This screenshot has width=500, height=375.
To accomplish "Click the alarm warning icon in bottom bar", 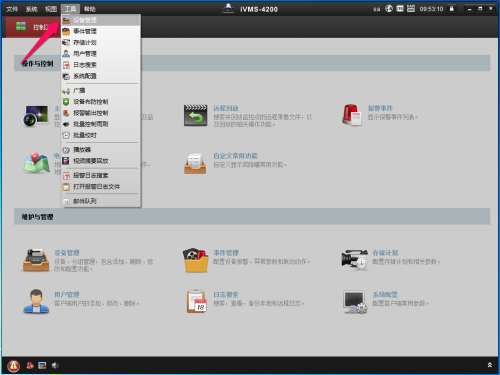I will [x=14, y=366].
